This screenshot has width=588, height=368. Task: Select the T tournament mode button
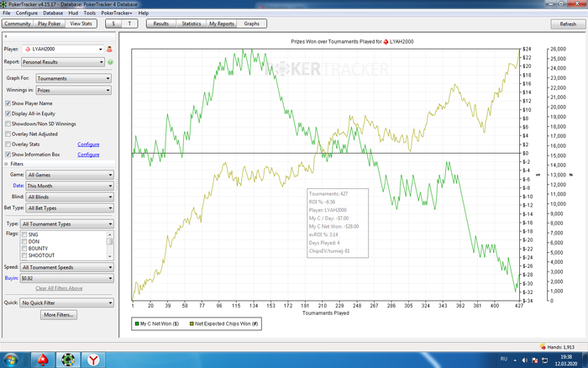pyautogui.click(x=129, y=24)
